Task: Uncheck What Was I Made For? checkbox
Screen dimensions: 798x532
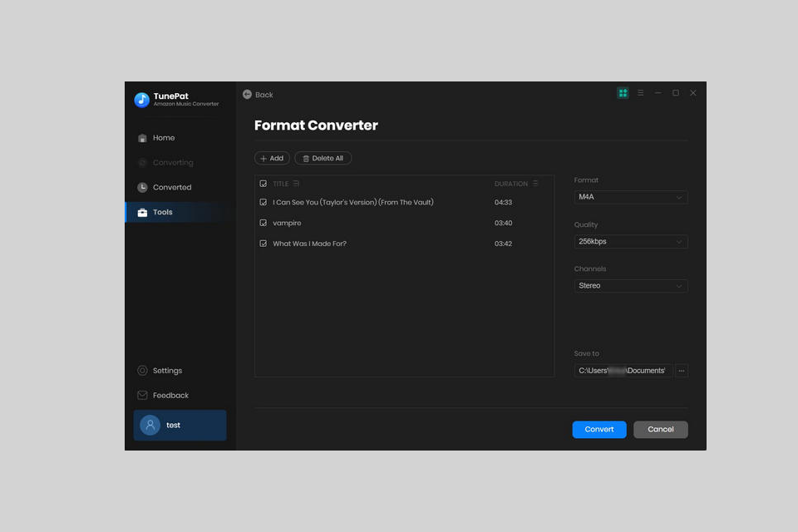Action: point(264,244)
